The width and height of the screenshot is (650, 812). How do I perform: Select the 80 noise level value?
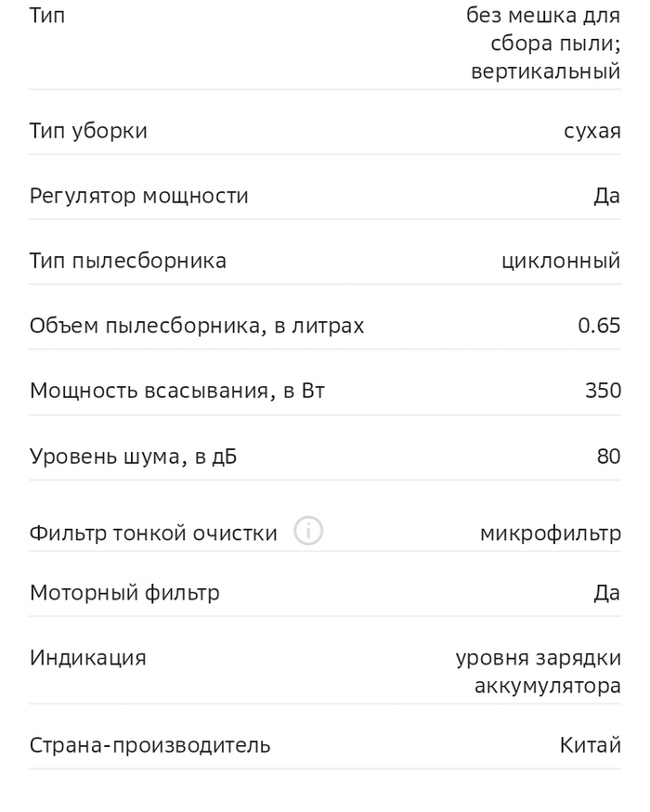608,456
